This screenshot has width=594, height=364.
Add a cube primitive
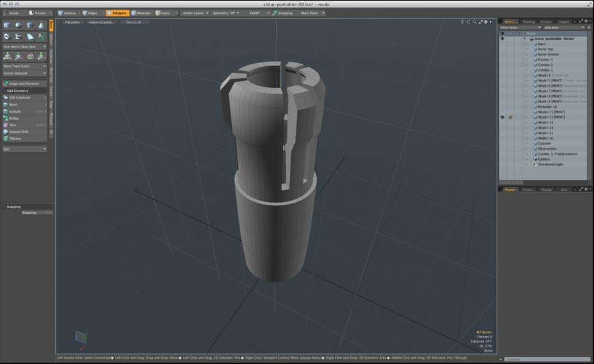[7, 25]
